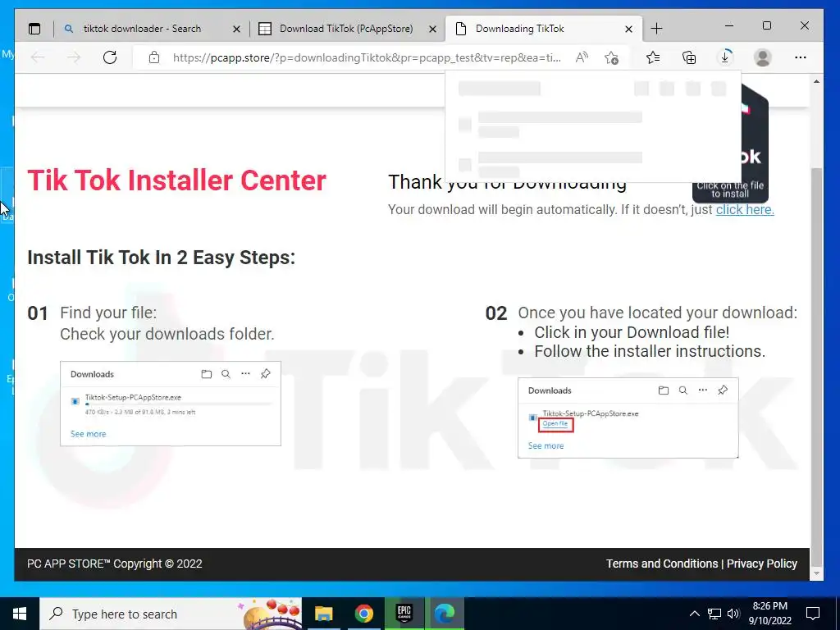
Task: Show hidden system tray icons
Action: pyautogui.click(x=694, y=614)
